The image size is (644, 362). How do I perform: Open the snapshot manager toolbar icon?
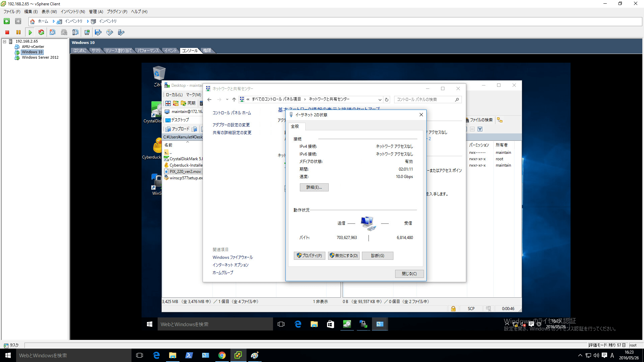point(75,33)
